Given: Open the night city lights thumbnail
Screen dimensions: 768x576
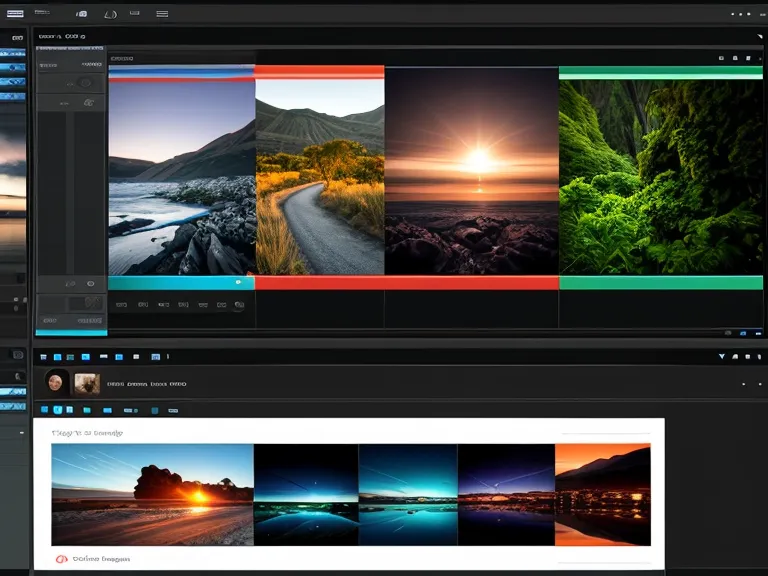Looking at the screenshot, I should 506,494.
